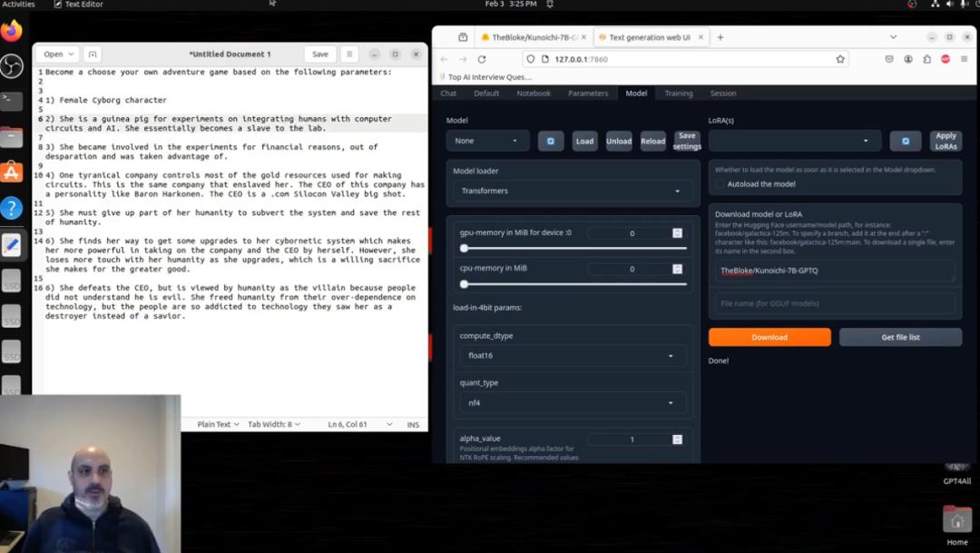Open the text editor hamburger menu

point(349,54)
